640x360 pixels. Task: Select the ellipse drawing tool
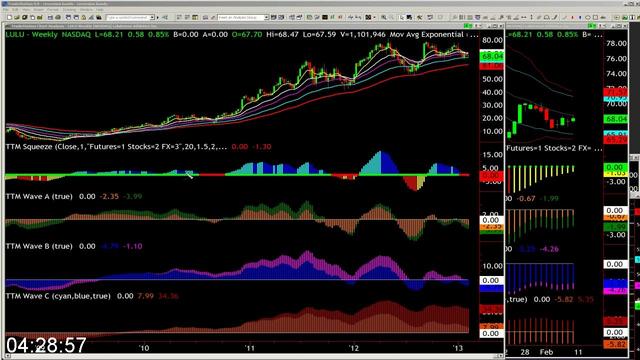tap(588, 18)
